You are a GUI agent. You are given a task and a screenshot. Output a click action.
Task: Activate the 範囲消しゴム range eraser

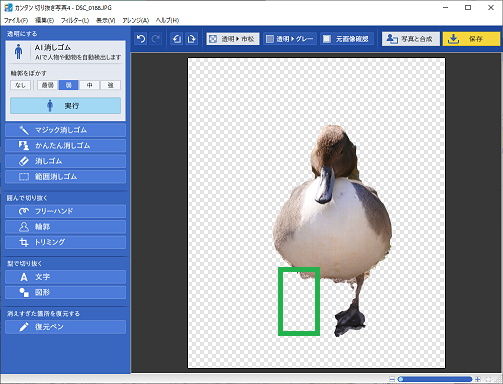click(x=66, y=177)
